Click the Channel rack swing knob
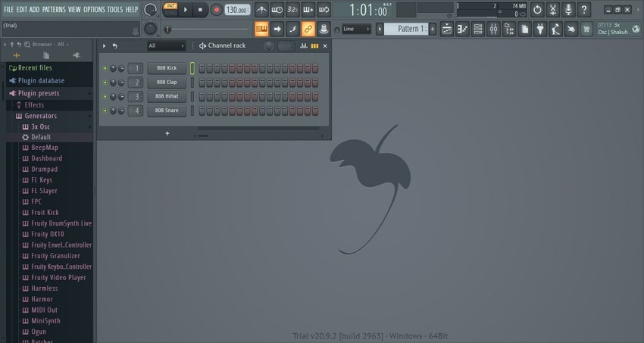This screenshot has width=644, height=343. tap(268, 46)
